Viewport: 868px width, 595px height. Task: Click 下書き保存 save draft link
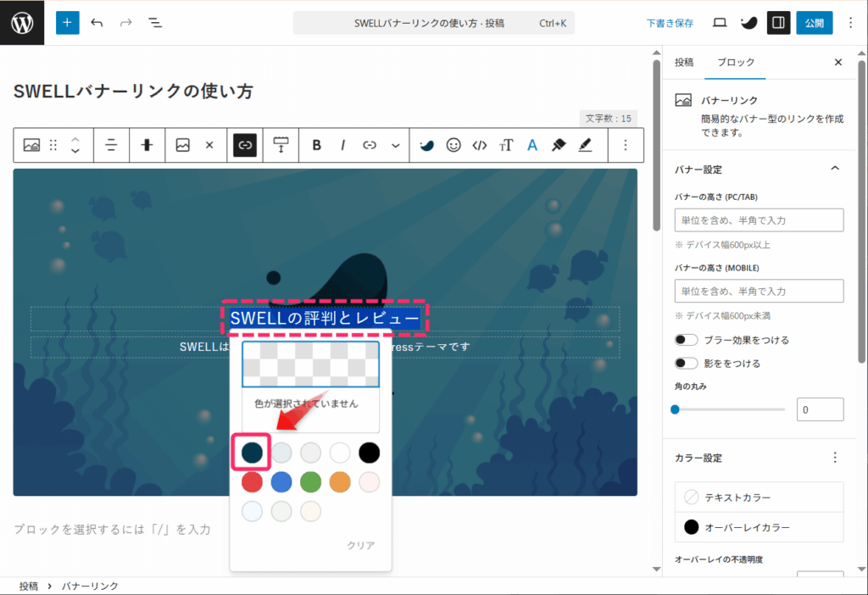[670, 23]
